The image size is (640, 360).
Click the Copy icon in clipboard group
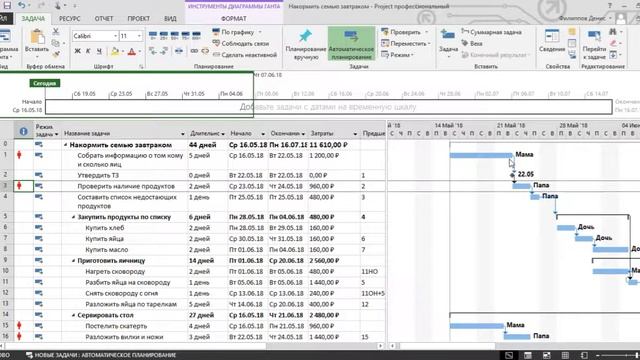coord(56,43)
